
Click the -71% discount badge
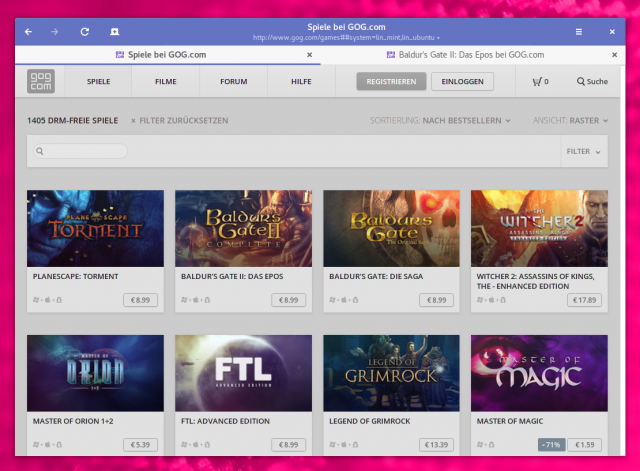pos(551,444)
